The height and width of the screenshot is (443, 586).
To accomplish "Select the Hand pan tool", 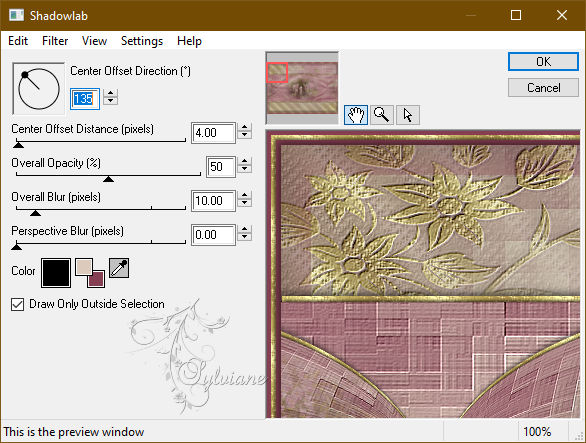I will (x=355, y=115).
